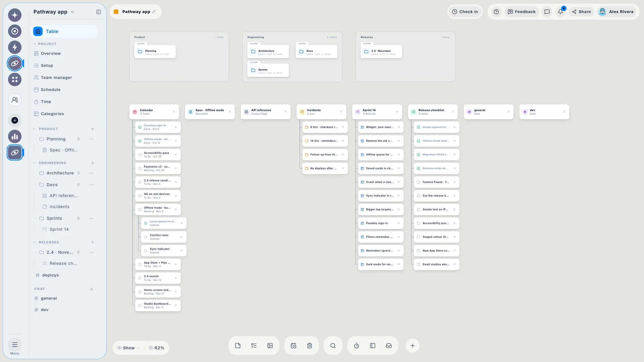Open the people icon in the left rail
Screen dimensions: 644x362
(15, 100)
